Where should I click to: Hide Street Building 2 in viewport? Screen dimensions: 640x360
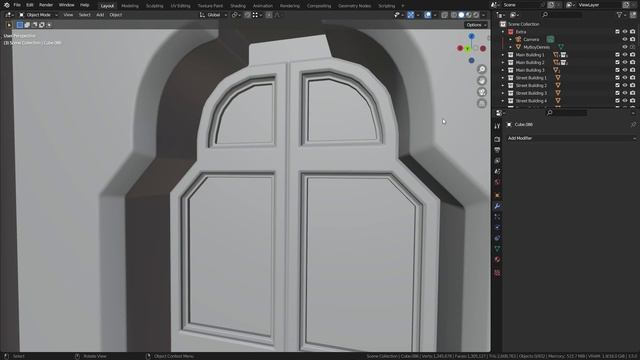pos(625,85)
